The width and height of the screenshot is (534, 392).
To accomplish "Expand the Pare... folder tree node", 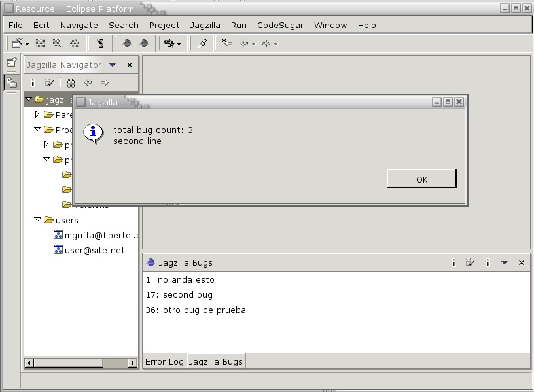I will [x=37, y=114].
